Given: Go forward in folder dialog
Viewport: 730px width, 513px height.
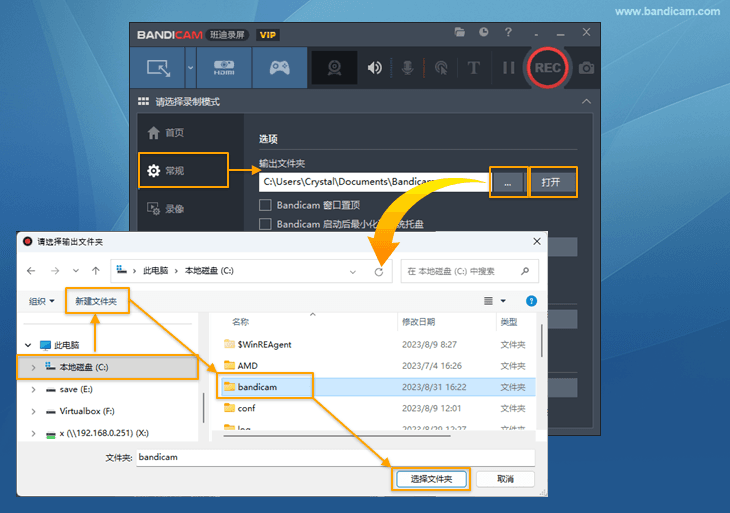Looking at the screenshot, I should tap(55, 271).
